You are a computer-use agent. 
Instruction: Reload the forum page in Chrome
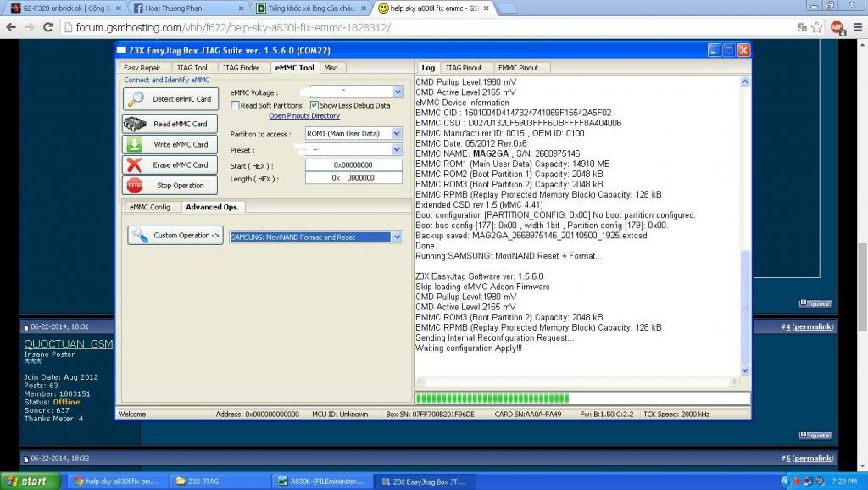click(x=48, y=27)
